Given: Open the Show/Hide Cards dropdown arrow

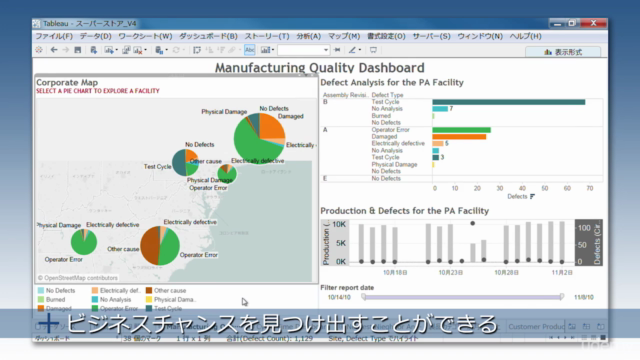Looking at the screenshot, I should [273, 50].
